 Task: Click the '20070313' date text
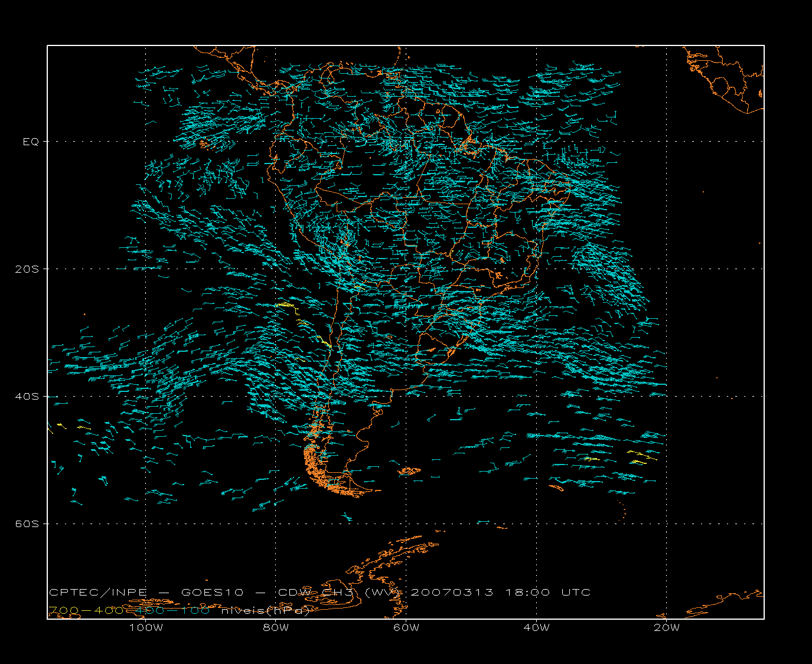coord(452,593)
